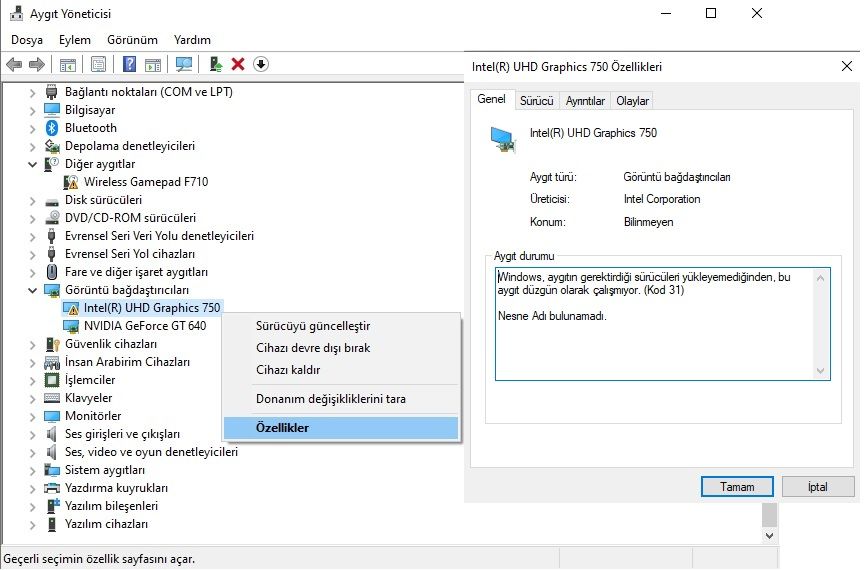864x570 pixels.
Task: Open the Dosya menu
Action: pyautogui.click(x=26, y=40)
